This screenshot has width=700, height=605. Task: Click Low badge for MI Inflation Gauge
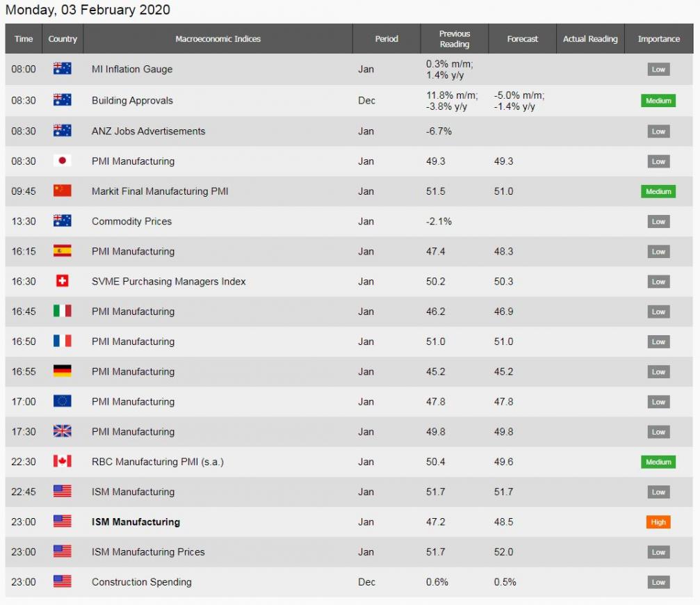click(x=658, y=70)
